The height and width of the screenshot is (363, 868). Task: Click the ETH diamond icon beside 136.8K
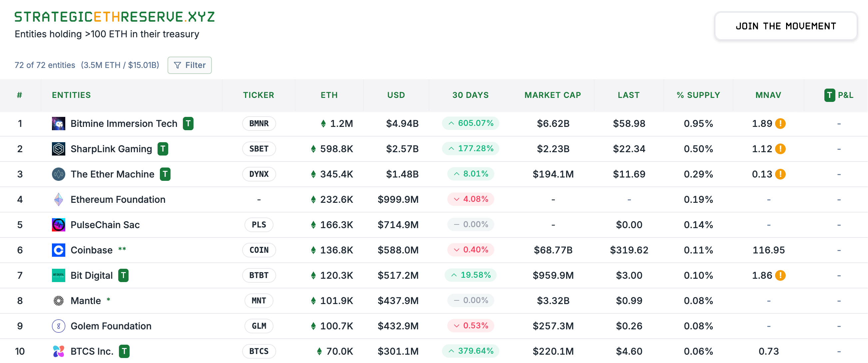(x=313, y=250)
